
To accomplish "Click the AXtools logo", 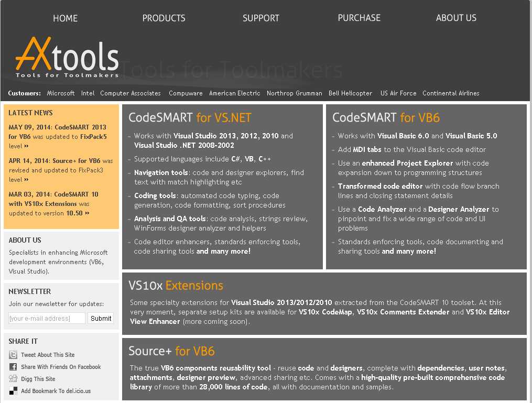I will tap(67, 57).
